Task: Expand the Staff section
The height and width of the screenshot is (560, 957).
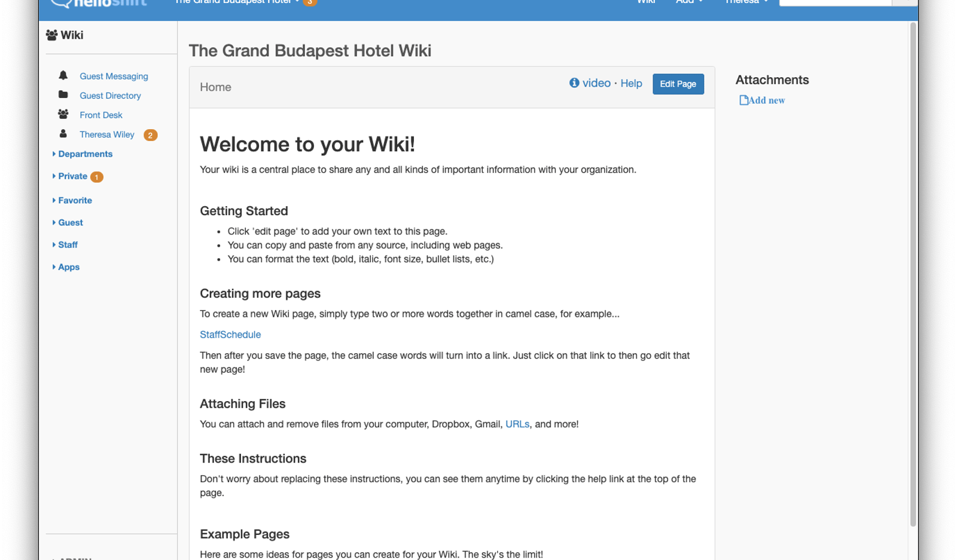Action: click(x=65, y=244)
